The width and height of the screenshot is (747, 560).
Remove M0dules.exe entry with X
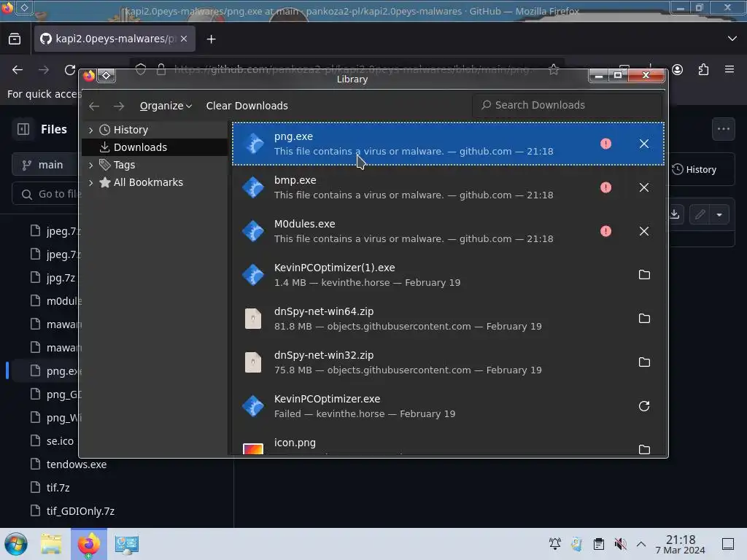coord(643,231)
